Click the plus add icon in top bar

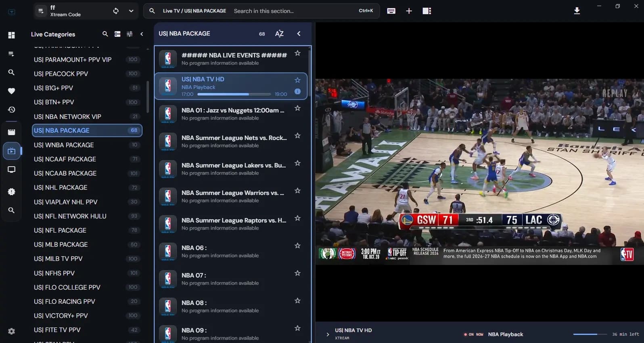click(409, 11)
